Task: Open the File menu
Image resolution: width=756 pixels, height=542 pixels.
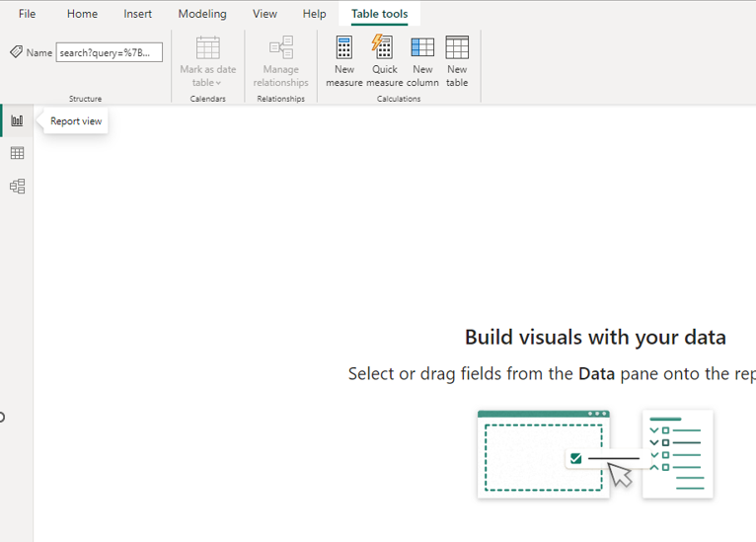Action: pos(27,14)
